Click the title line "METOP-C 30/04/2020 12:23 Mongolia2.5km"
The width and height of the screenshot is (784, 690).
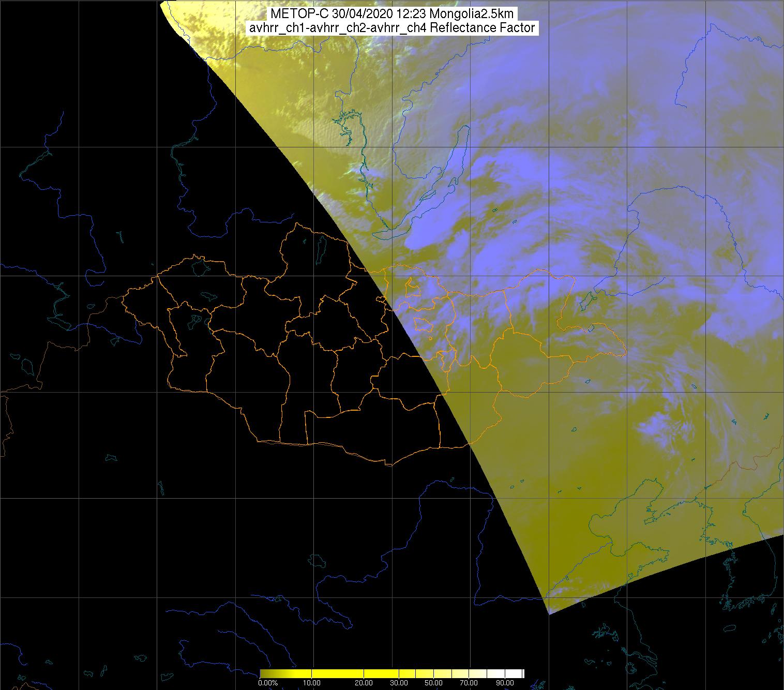[x=391, y=14]
